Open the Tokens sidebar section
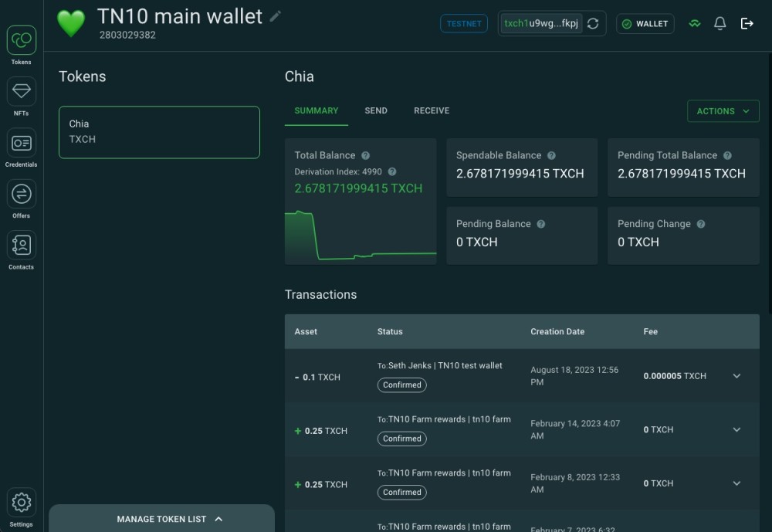772x532 pixels. 21,40
